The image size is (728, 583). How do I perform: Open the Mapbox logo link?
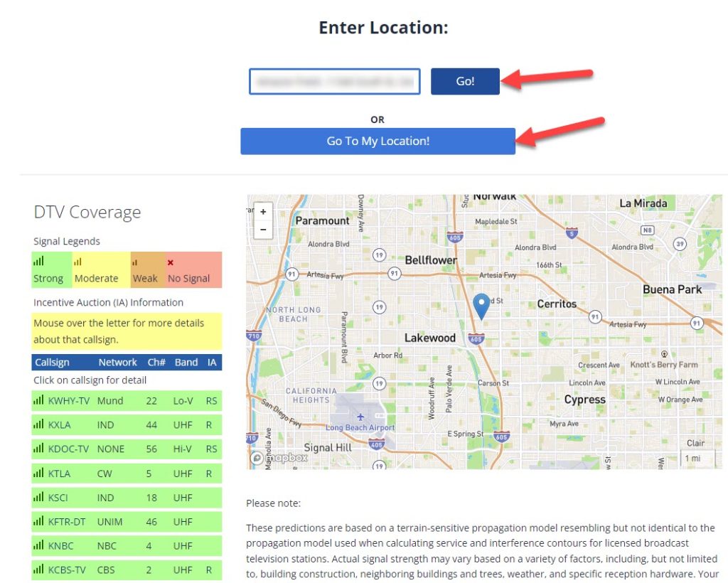[x=279, y=458]
